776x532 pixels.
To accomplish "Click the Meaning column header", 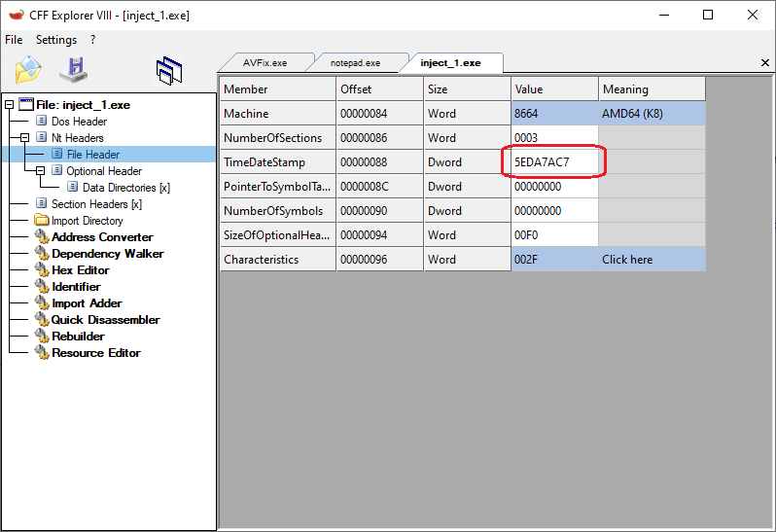I will [x=653, y=89].
